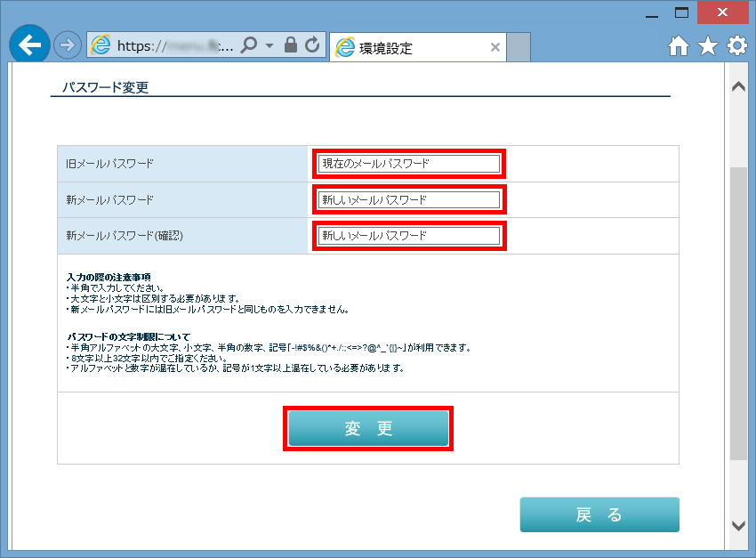Open a new blank tab
This screenshot has width=756, height=558.
[x=519, y=48]
